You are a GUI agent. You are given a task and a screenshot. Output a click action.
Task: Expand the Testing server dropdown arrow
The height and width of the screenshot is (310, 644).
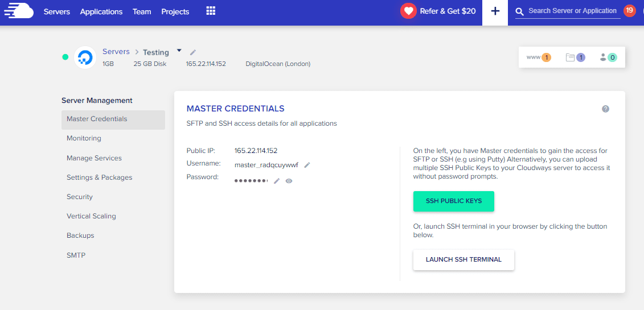click(x=179, y=51)
